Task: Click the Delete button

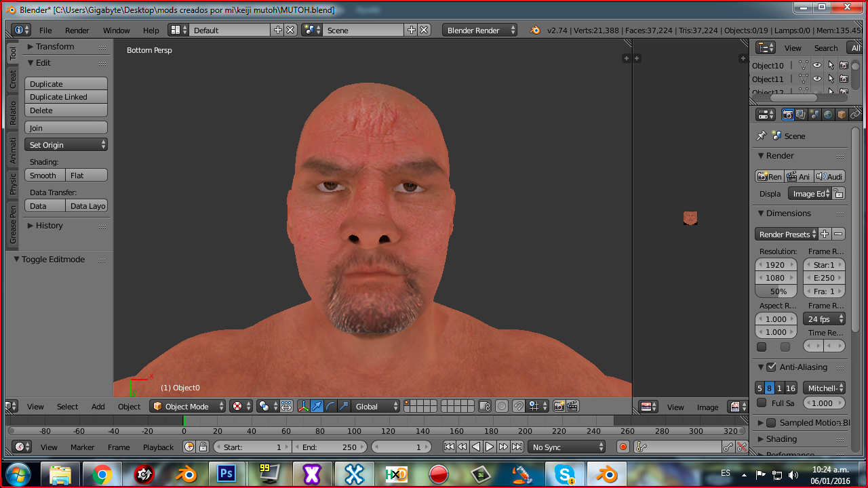Action: (x=66, y=110)
